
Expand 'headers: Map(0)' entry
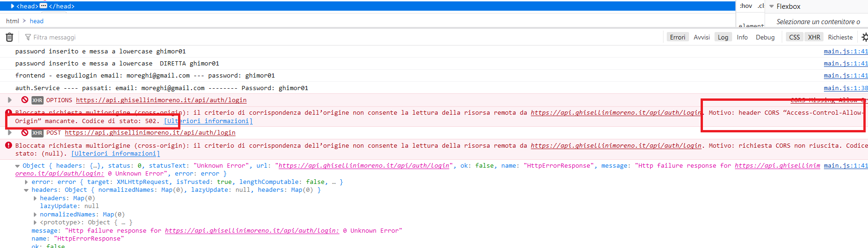[35, 198]
